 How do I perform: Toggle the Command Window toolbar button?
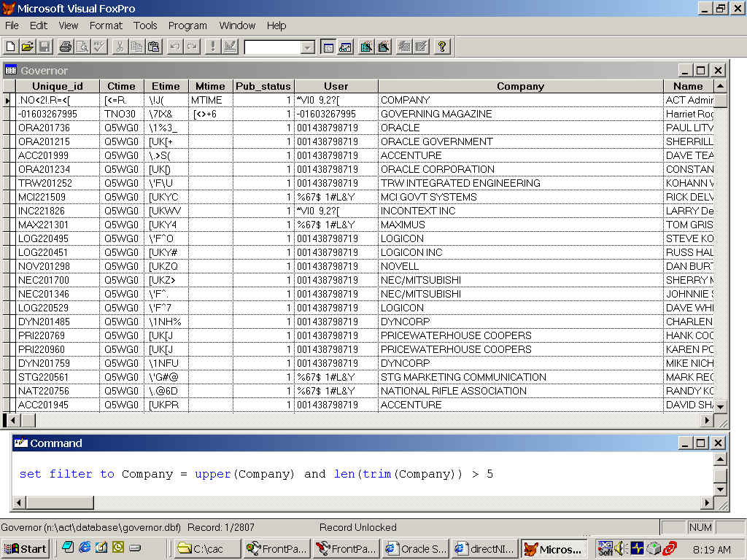tap(328, 47)
